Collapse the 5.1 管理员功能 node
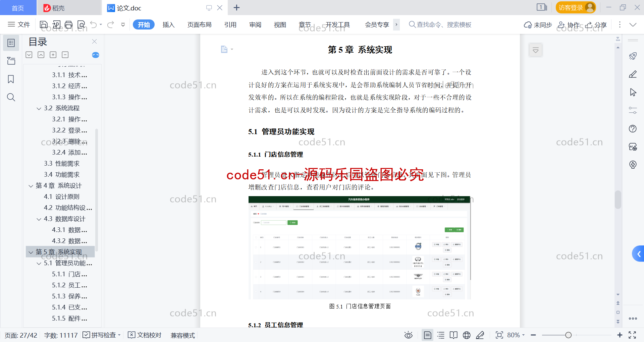 (x=39, y=263)
